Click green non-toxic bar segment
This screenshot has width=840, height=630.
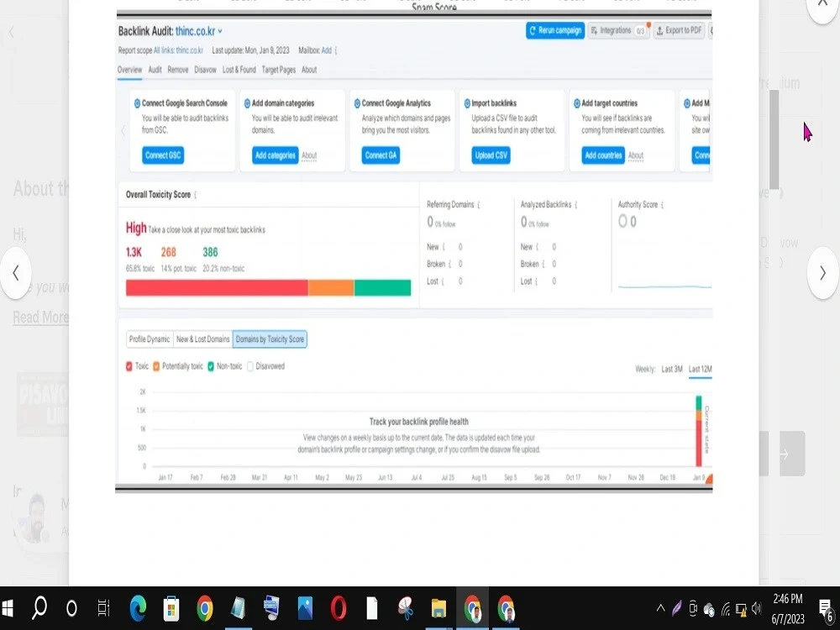click(x=382, y=287)
